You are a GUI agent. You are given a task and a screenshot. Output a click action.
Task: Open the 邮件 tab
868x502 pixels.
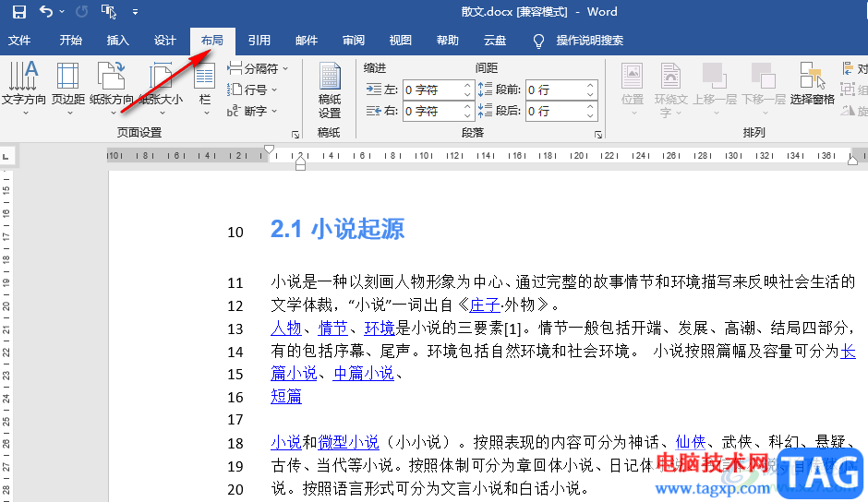click(x=307, y=41)
